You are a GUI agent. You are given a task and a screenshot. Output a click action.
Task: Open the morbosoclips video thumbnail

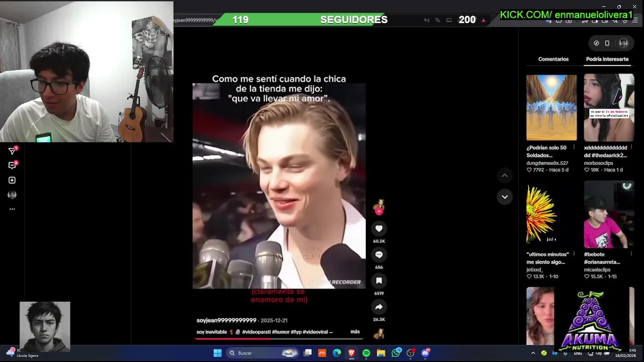(609, 108)
